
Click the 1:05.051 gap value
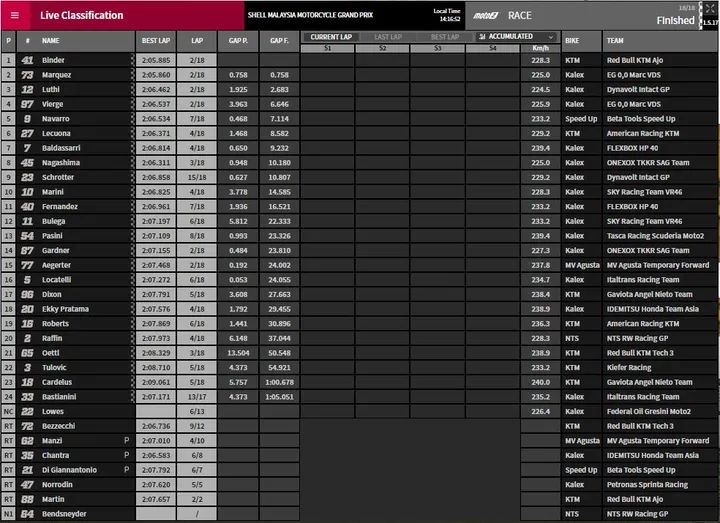pos(279,397)
